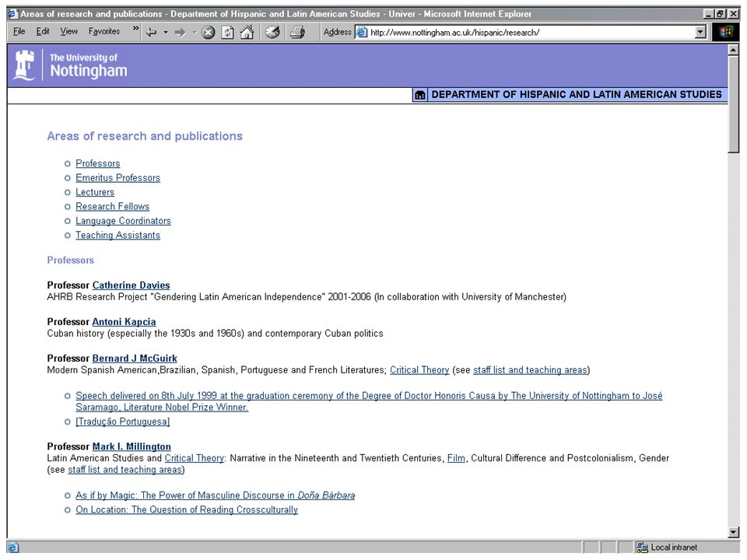The image size is (747, 560).
Task: Click the status bar page icon
Action: (13, 548)
